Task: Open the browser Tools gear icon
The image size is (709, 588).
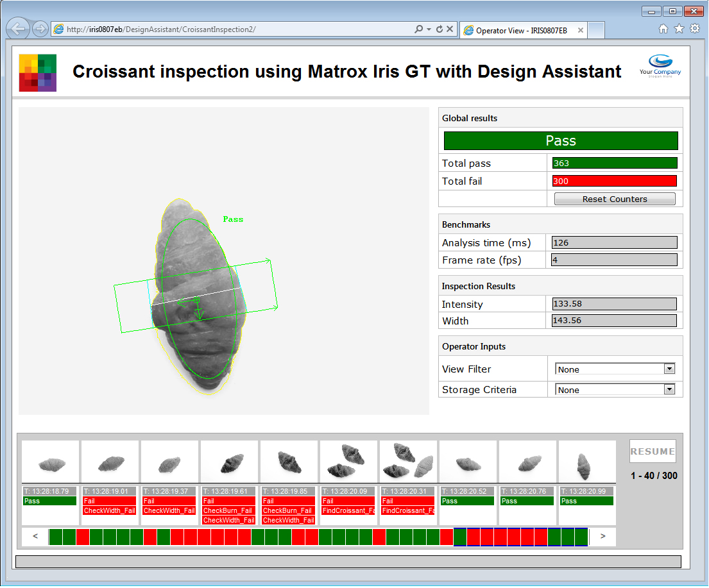Action: click(x=694, y=29)
